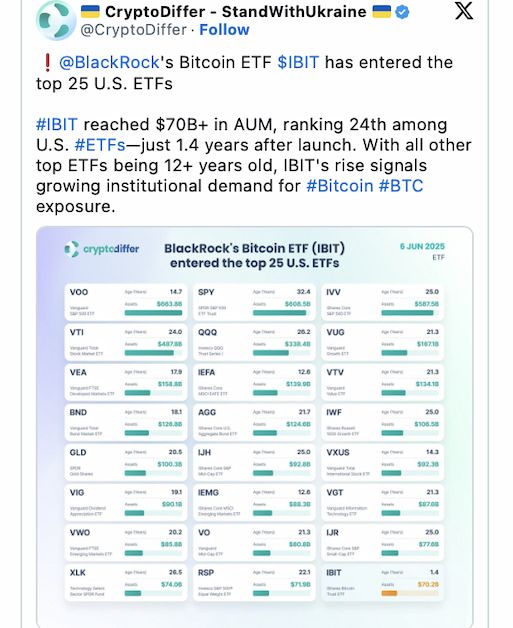Click the IBIT card in the infographic

coord(382,583)
